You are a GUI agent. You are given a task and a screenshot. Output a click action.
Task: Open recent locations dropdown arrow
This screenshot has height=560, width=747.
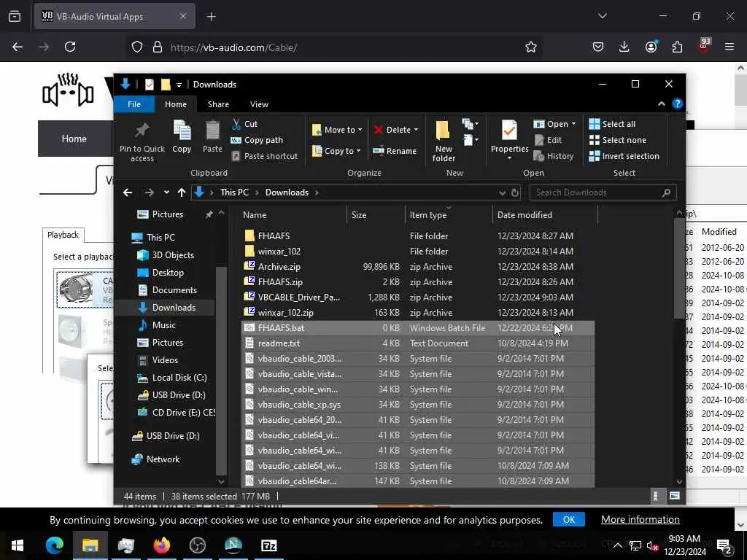pos(166,192)
